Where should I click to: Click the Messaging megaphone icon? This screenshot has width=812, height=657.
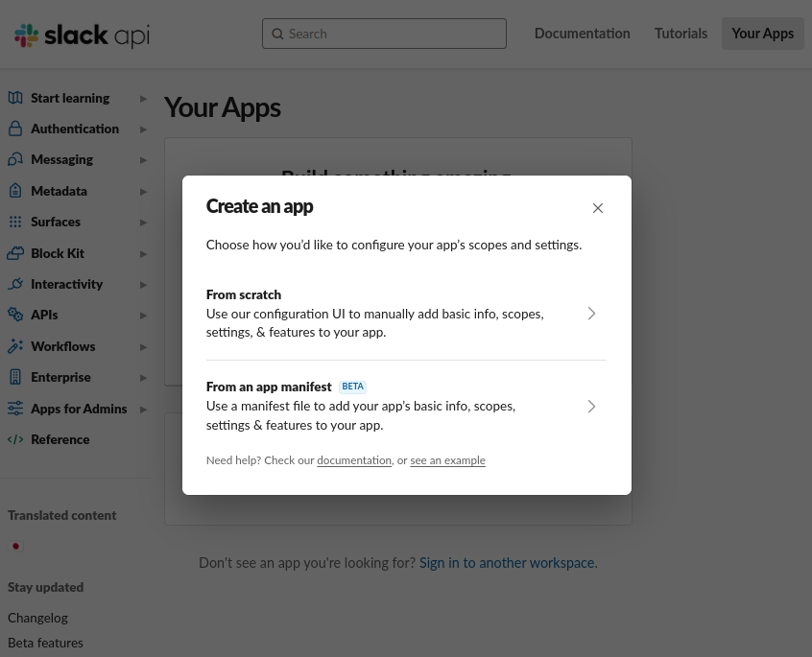(x=15, y=158)
